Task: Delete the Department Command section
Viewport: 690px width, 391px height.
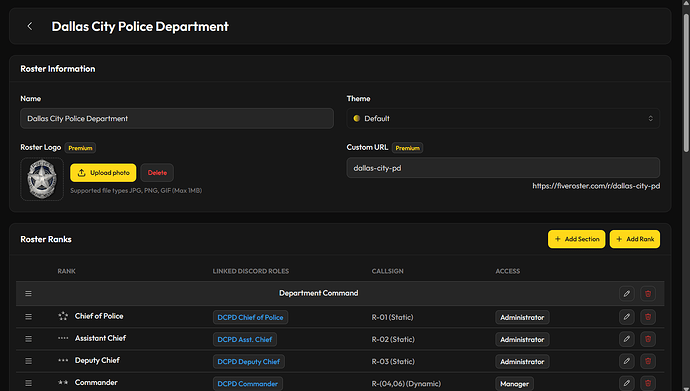Action: pyautogui.click(x=648, y=293)
